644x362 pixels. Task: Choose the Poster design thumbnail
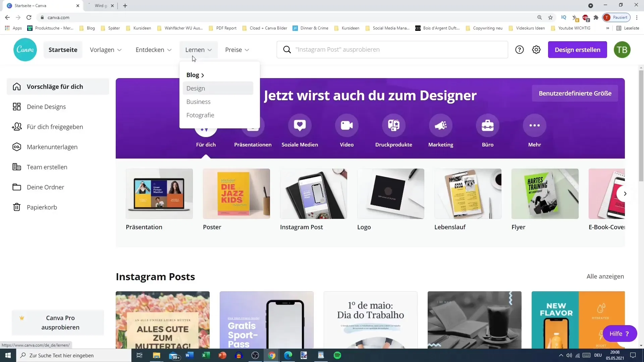236,194
